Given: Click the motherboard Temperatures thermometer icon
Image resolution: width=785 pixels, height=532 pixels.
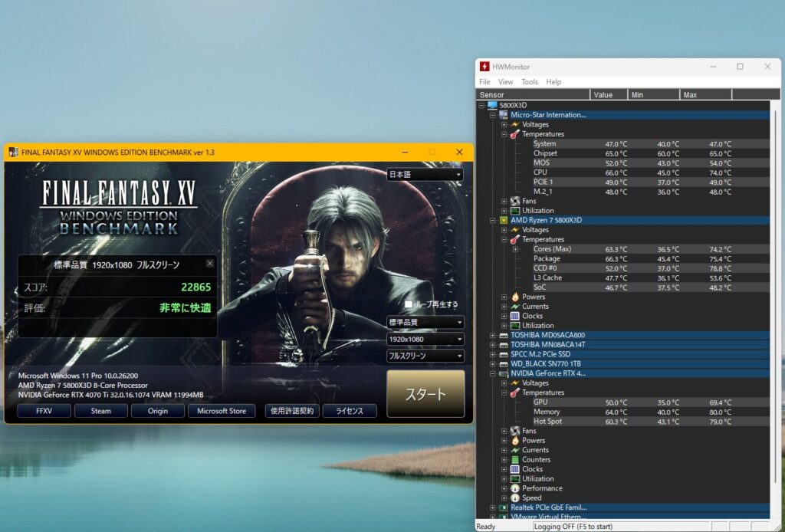Looking at the screenshot, I should (x=514, y=134).
